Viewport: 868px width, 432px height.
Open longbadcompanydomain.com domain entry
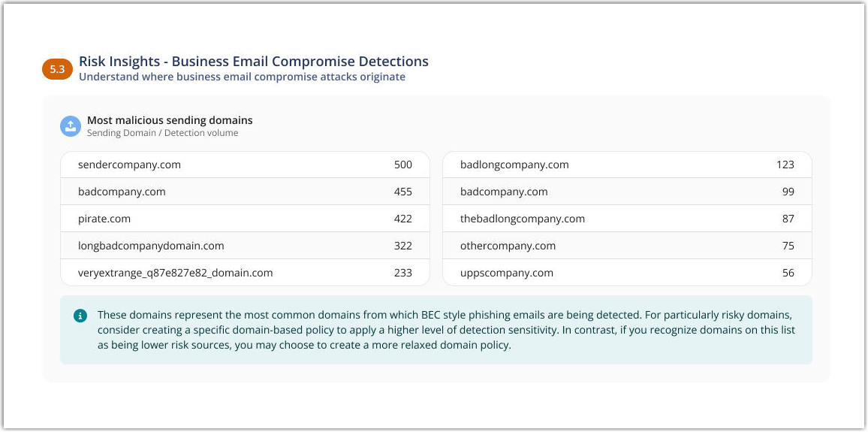point(151,246)
